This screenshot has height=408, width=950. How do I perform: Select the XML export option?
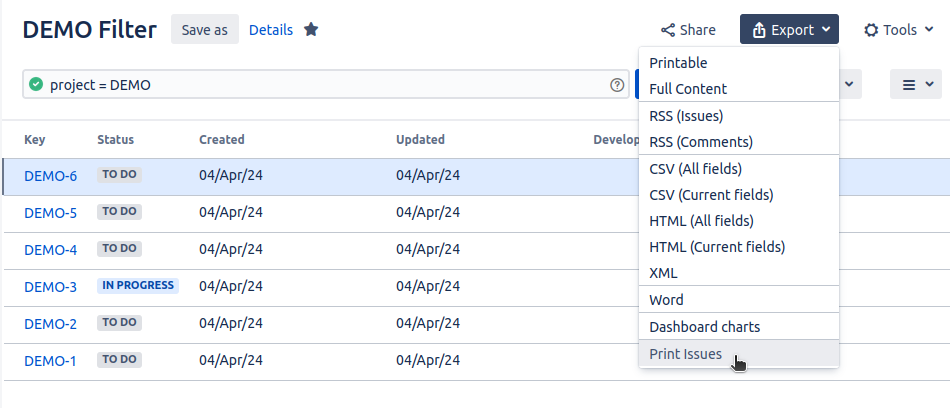pyautogui.click(x=664, y=273)
